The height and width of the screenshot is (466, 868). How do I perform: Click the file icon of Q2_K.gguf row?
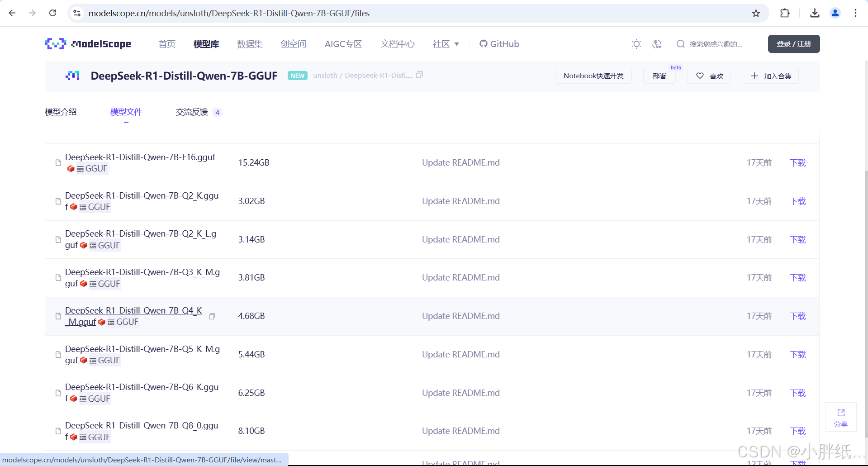[x=58, y=201]
